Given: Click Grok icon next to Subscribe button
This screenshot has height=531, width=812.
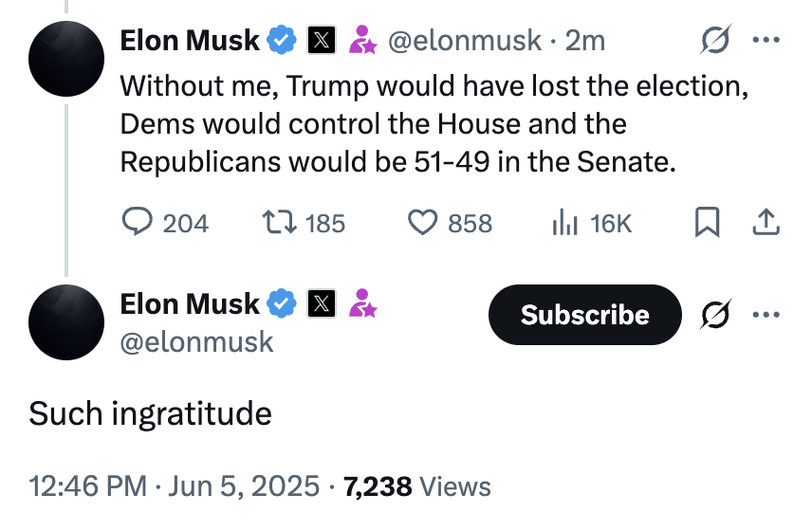Looking at the screenshot, I should point(715,314).
